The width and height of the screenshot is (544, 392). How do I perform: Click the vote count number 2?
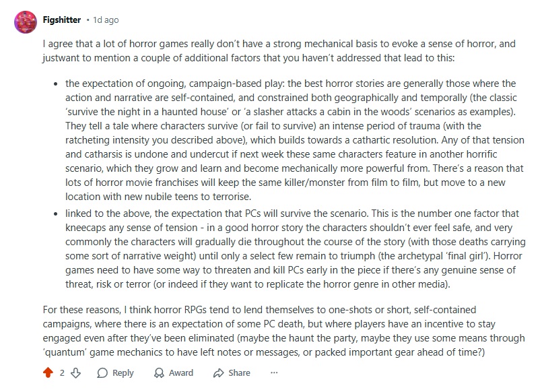tap(62, 372)
